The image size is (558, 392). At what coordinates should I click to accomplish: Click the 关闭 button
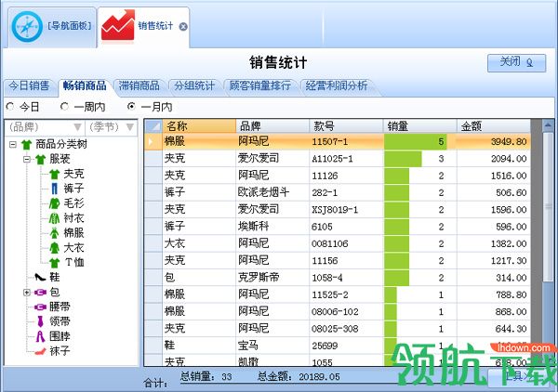click(516, 63)
